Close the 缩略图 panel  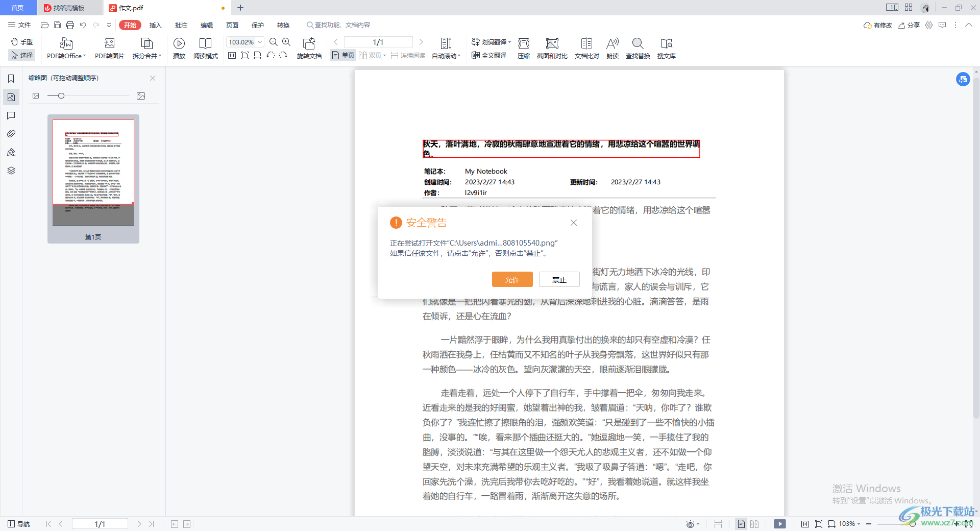153,78
